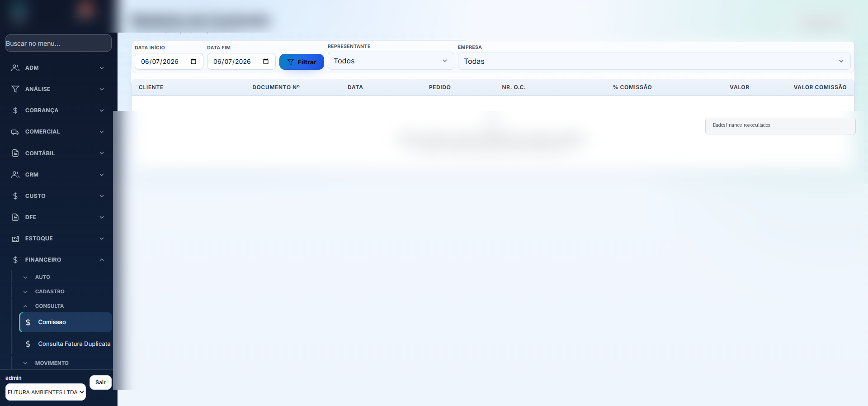Screen dimensions: 868x406
Task: Click the Comercial truck icon
Action: [15, 132]
